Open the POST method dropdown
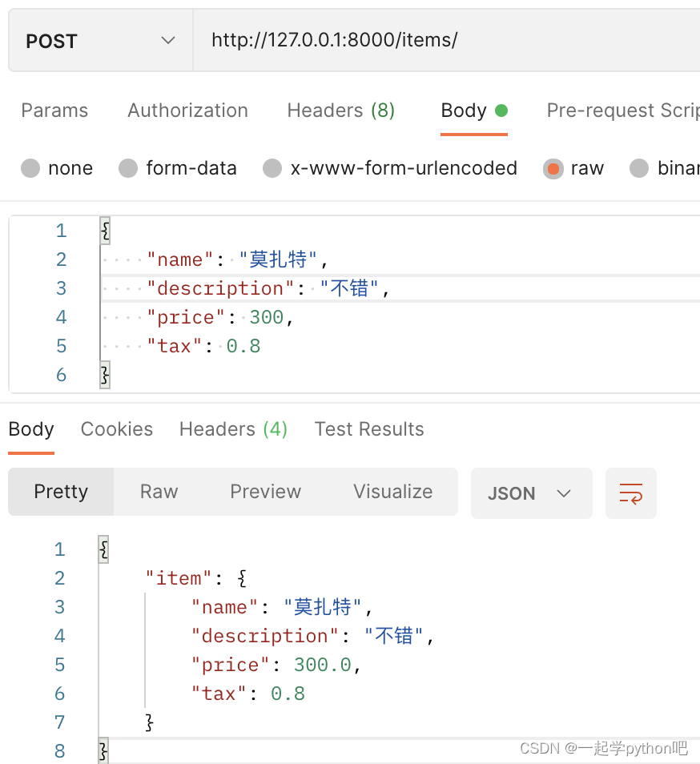This screenshot has height=764, width=700. (100, 41)
